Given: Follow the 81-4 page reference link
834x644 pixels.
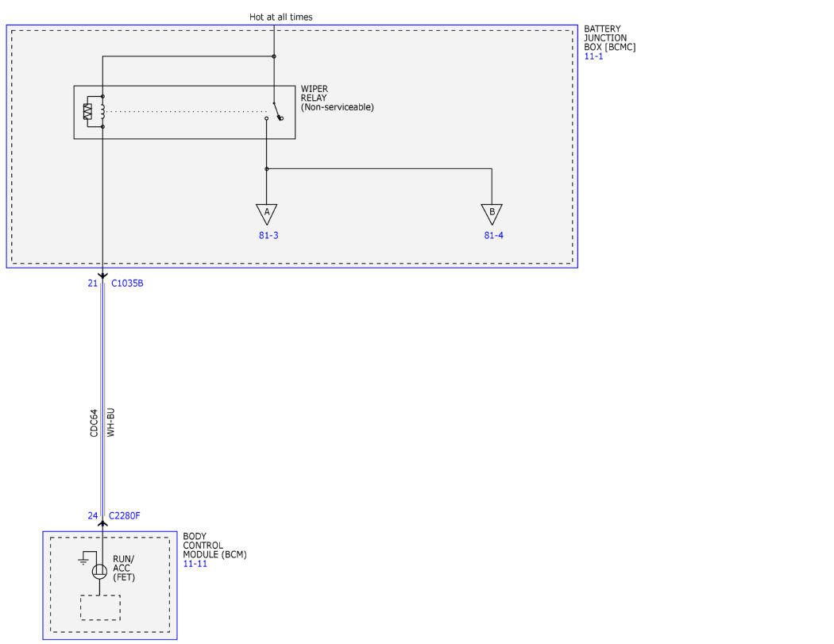Looking at the screenshot, I should (493, 235).
